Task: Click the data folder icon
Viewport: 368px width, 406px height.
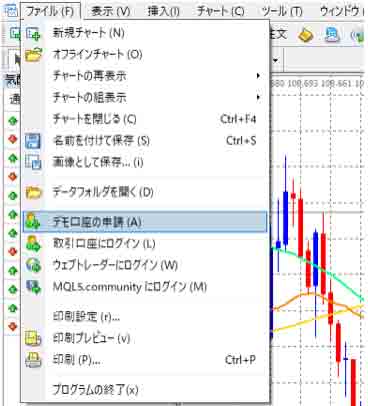Action: click(34, 193)
